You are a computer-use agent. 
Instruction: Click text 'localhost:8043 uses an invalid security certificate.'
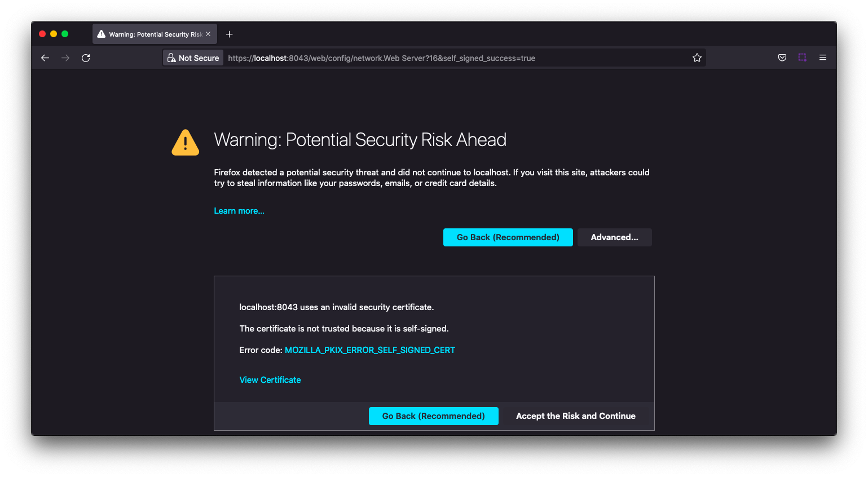click(337, 307)
